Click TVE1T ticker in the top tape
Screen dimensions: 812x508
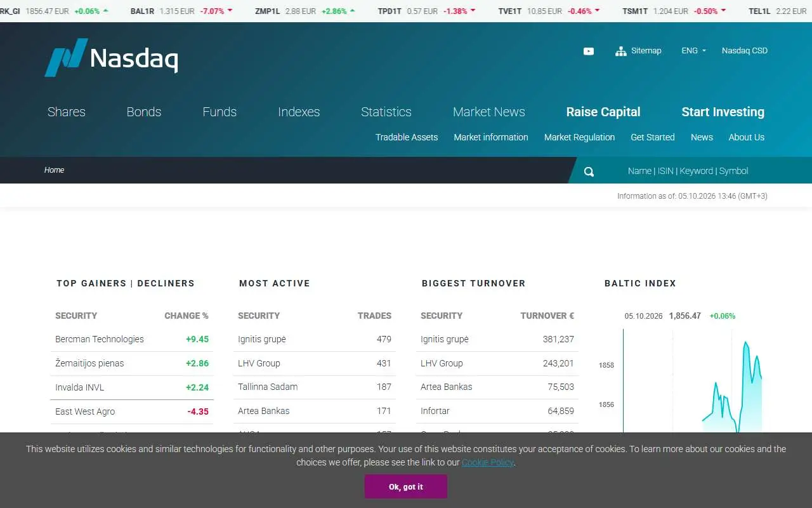(510, 11)
